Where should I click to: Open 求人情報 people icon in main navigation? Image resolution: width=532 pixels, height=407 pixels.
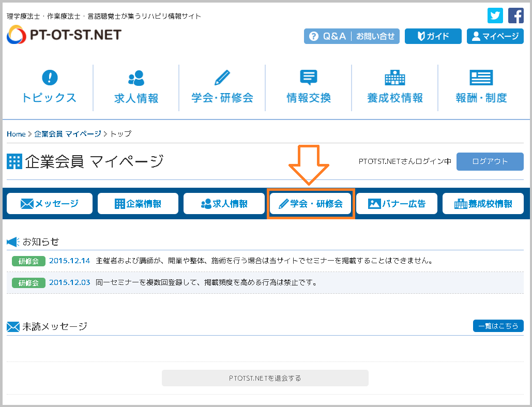(136, 78)
